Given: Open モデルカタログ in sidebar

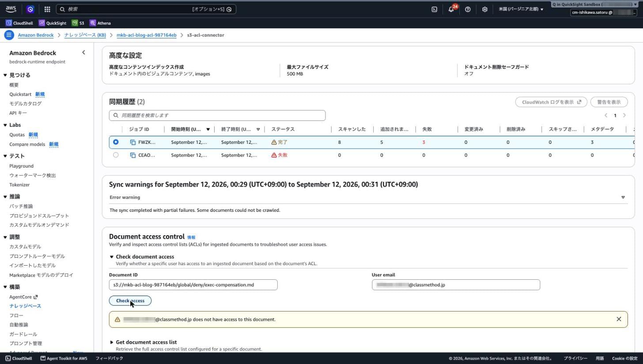Looking at the screenshot, I should tap(26, 104).
